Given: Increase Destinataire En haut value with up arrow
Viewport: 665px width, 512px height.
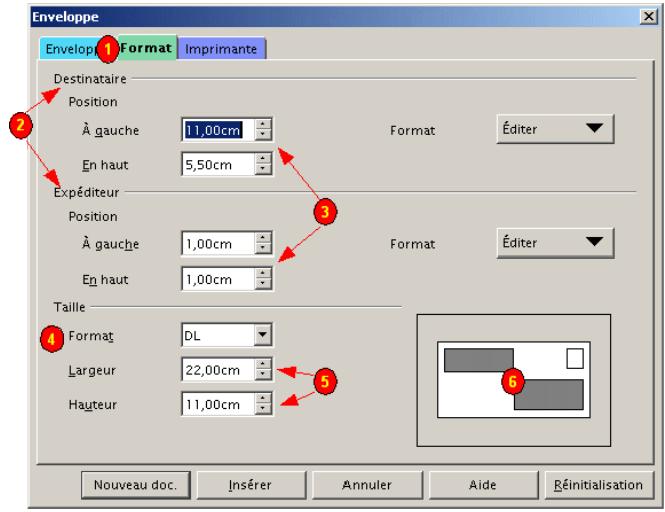Looking at the screenshot, I should 263,159.
